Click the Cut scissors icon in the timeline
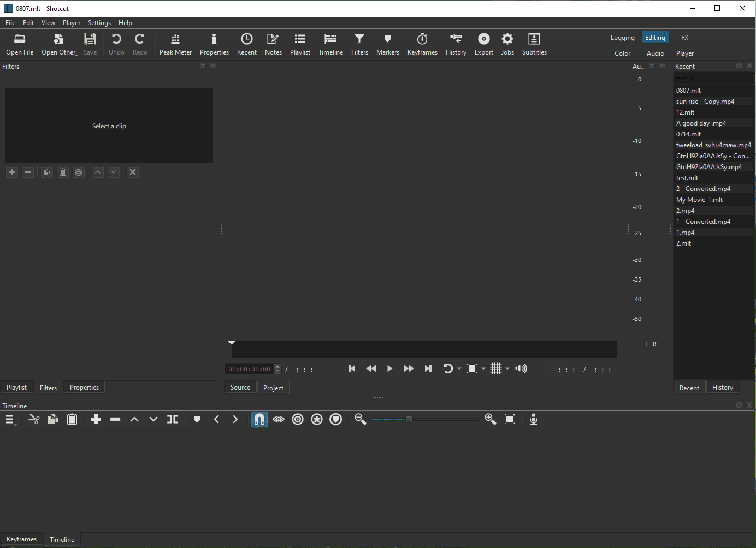This screenshot has height=548, width=756. pos(34,419)
